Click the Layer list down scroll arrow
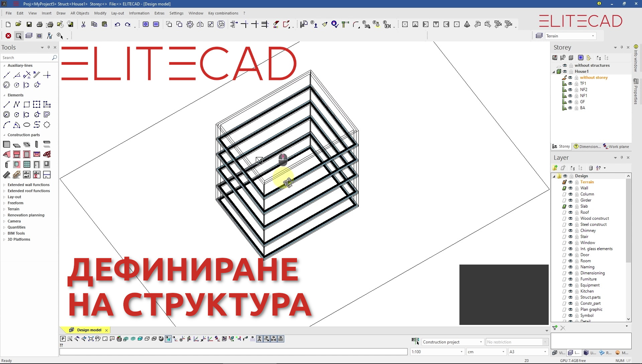 pos(628,319)
